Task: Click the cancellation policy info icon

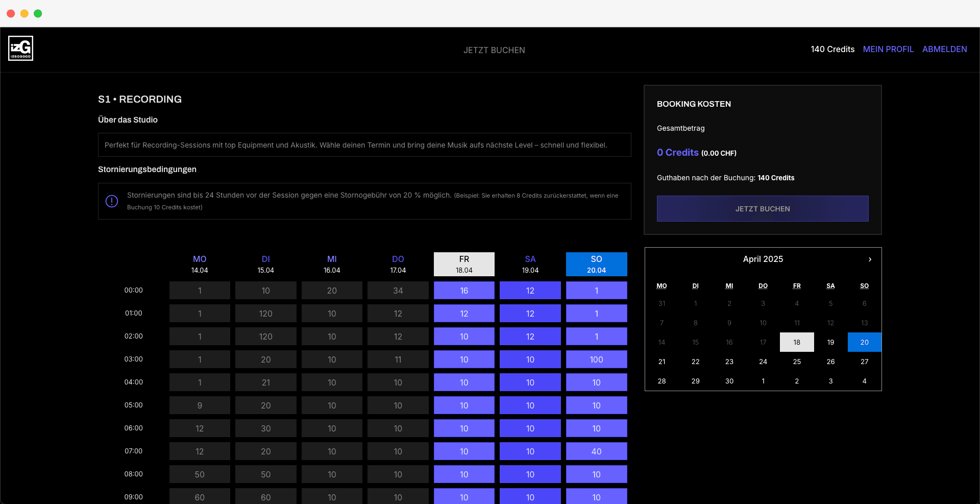Action: (111, 201)
